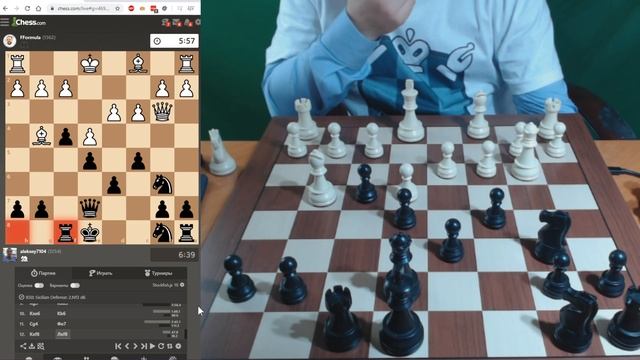Switch to the Играть tab

(x=100, y=273)
